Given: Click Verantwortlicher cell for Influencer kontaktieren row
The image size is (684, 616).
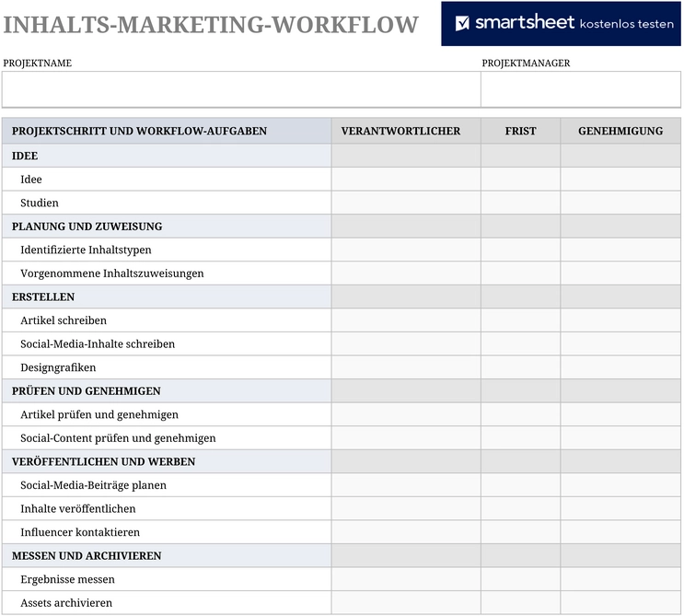Looking at the screenshot, I should [x=406, y=533].
